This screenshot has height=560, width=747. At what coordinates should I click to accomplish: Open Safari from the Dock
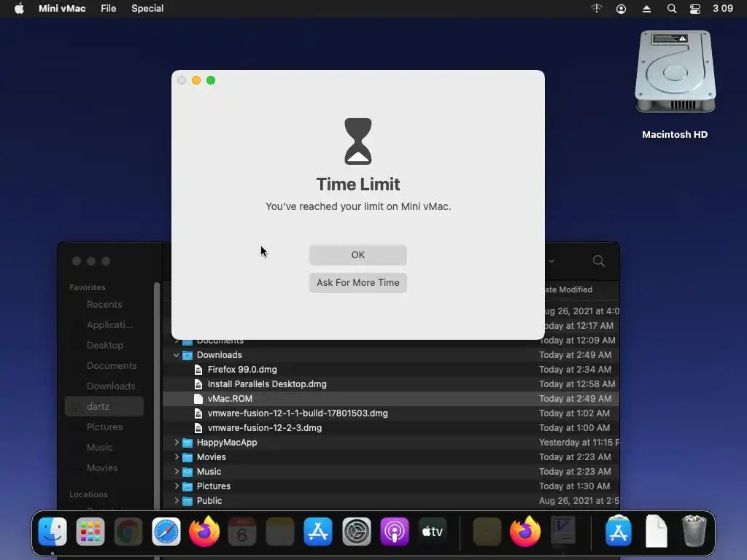pos(166,531)
